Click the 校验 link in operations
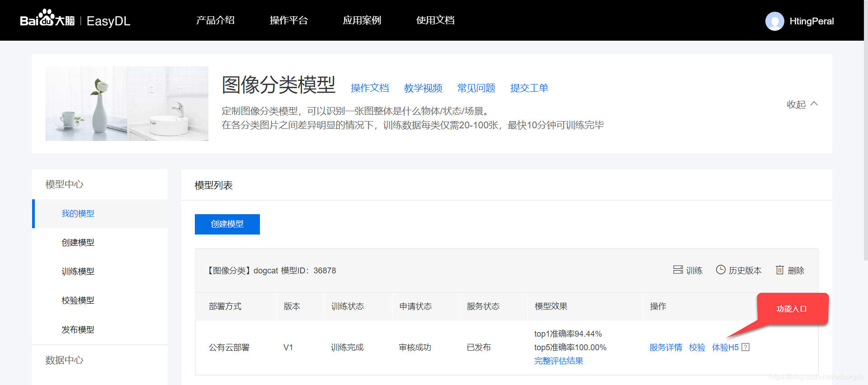Image resolution: width=868 pixels, height=385 pixels. [x=697, y=347]
